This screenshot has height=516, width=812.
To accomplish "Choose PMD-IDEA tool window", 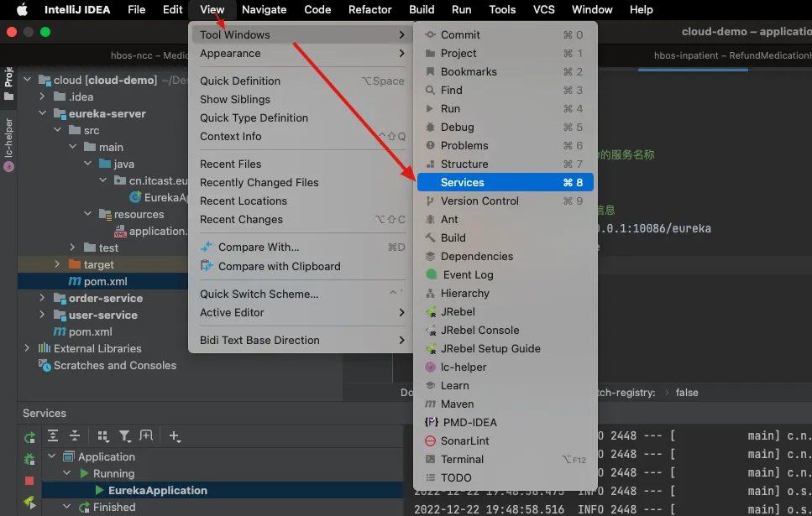I will point(505,422).
